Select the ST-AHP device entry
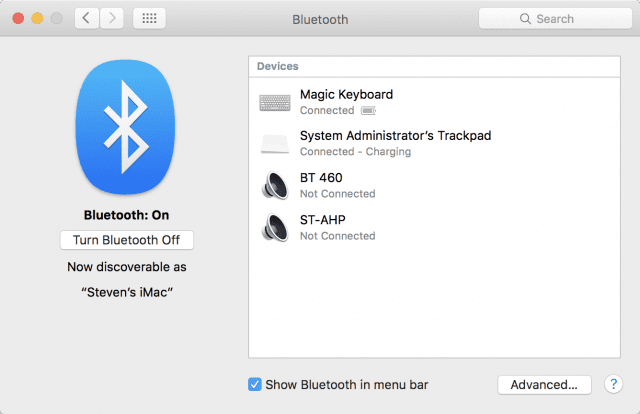The image size is (640, 414). click(325, 220)
